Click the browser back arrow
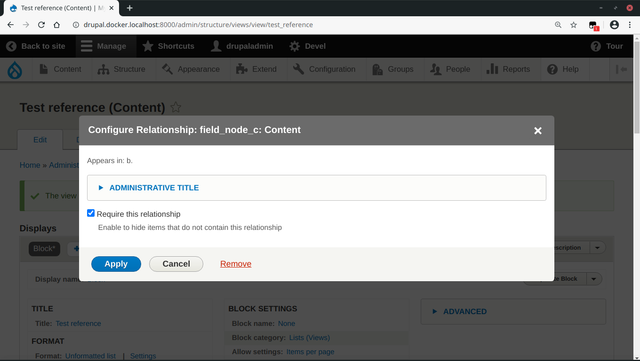This screenshot has width=640, height=361. pyautogui.click(x=11, y=25)
